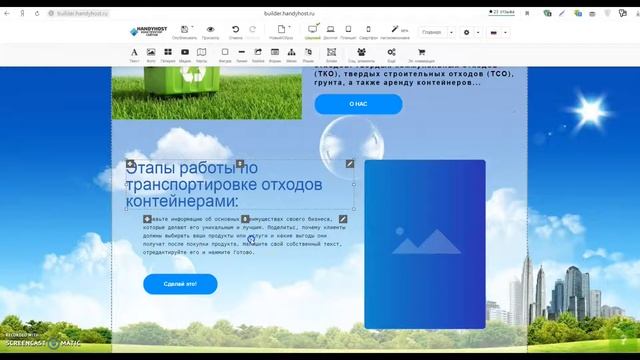Screen dimensions: 640x360
Task: Click the paragraph placeholder text block
Action: (x=244, y=236)
